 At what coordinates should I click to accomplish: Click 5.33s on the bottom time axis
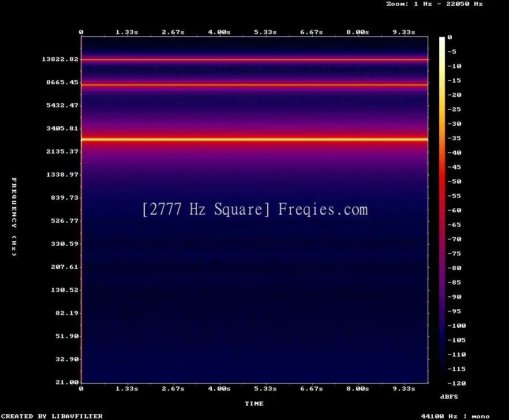(265, 388)
